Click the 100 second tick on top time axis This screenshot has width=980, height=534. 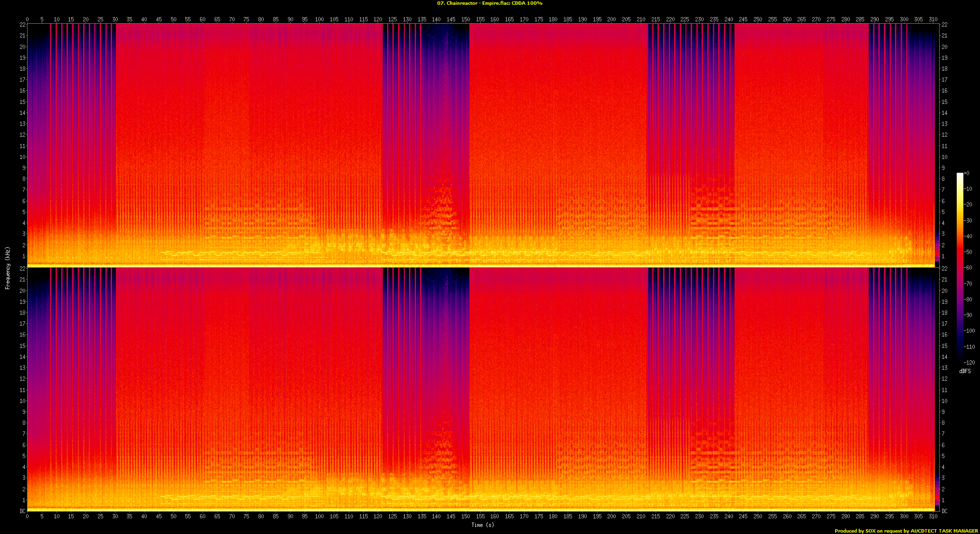(319, 19)
